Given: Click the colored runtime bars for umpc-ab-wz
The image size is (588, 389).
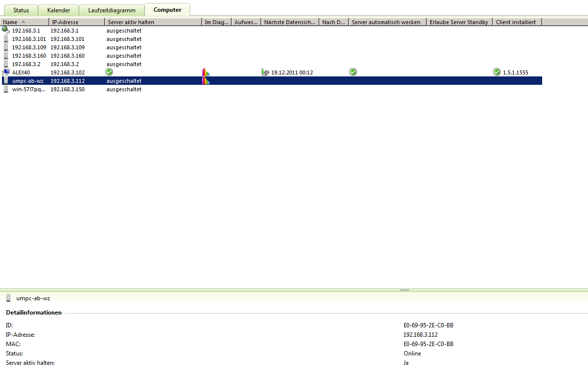Looking at the screenshot, I should point(206,80).
